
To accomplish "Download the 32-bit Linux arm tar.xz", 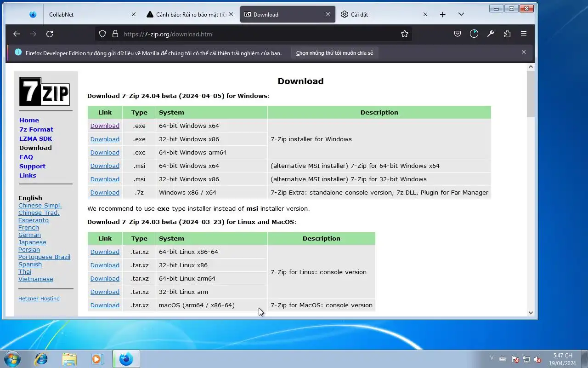I will click(x=105, y=292).
